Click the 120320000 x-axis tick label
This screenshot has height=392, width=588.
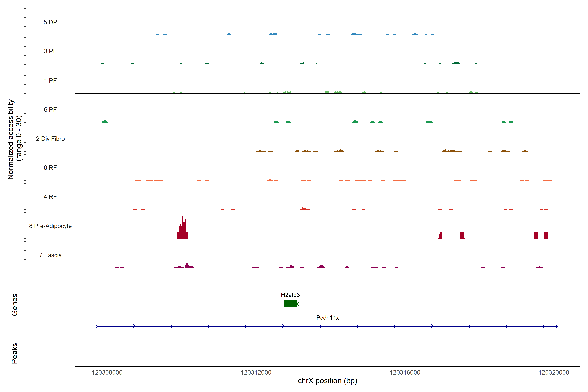pyautogui.click(x=554, y=372)
